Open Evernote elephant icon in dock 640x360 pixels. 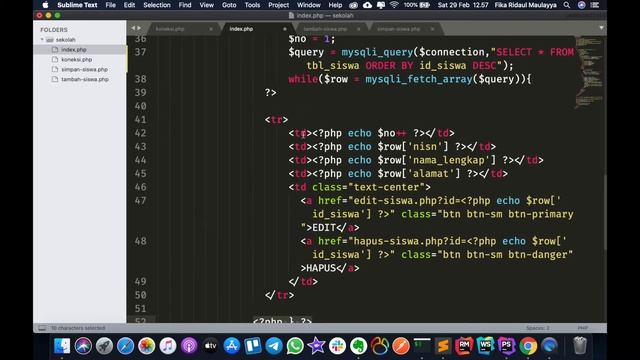(x=358, y=346)
